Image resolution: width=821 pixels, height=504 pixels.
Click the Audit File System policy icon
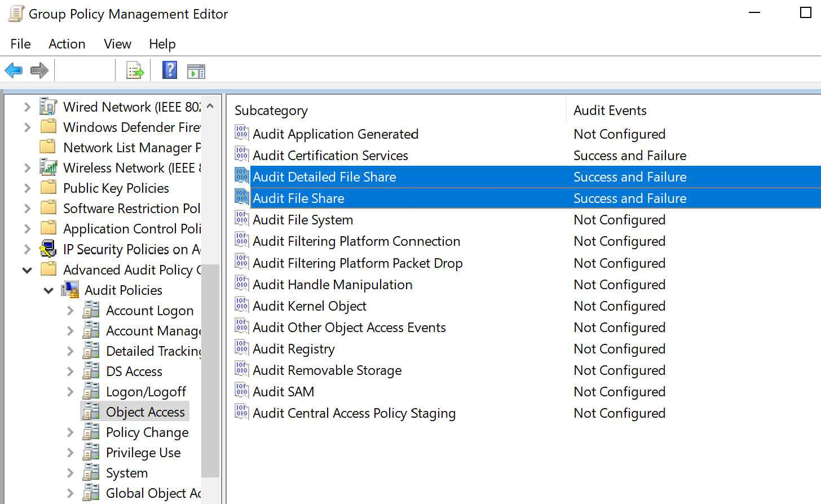point(242,219)
